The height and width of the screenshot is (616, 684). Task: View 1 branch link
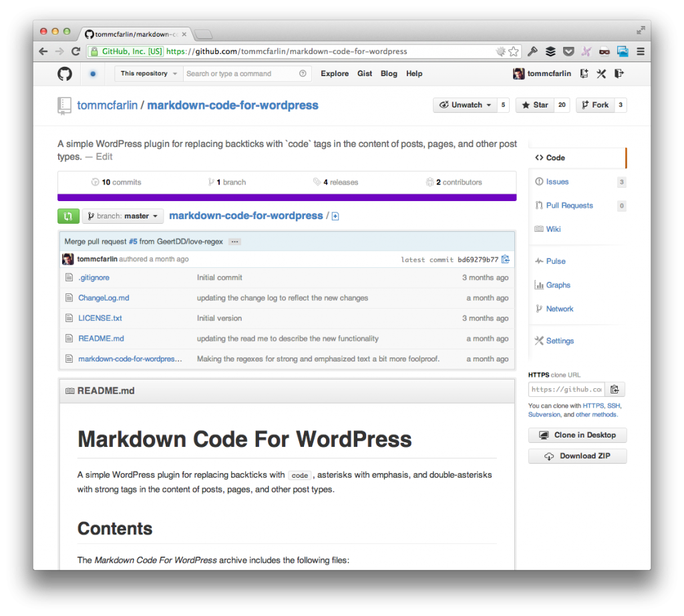click(227, 182)
